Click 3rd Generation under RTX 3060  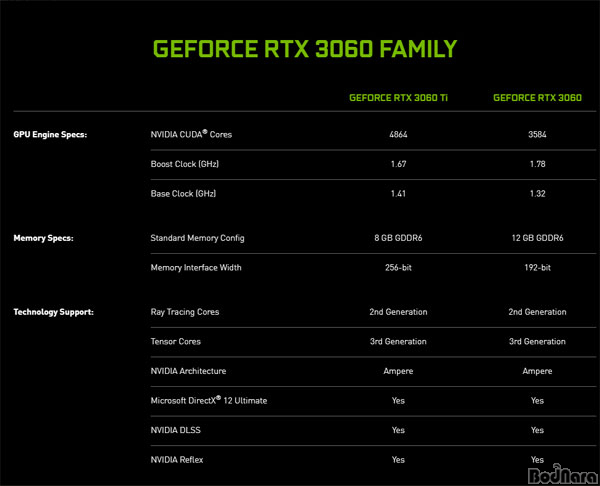(x=538, y=341)
